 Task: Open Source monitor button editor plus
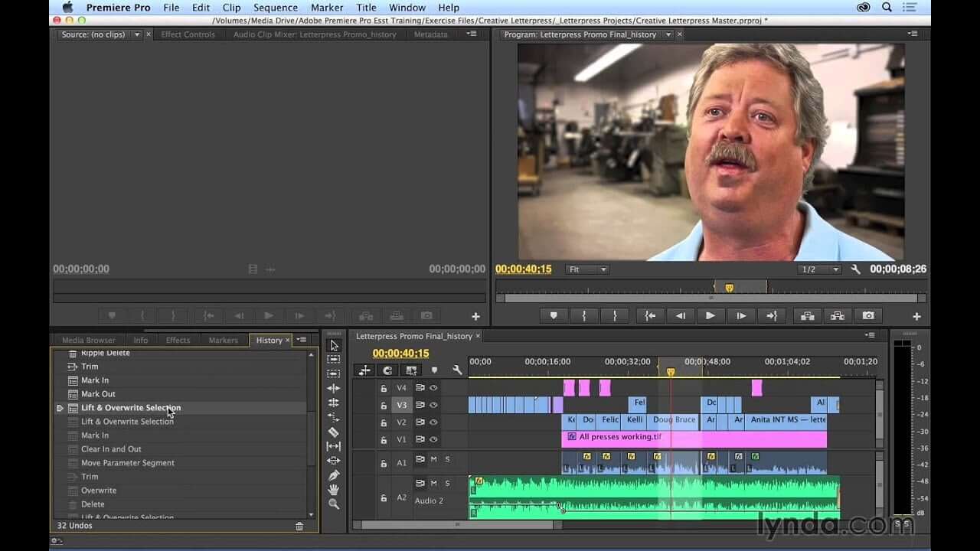pyautogui.click(x=475, y=316)
